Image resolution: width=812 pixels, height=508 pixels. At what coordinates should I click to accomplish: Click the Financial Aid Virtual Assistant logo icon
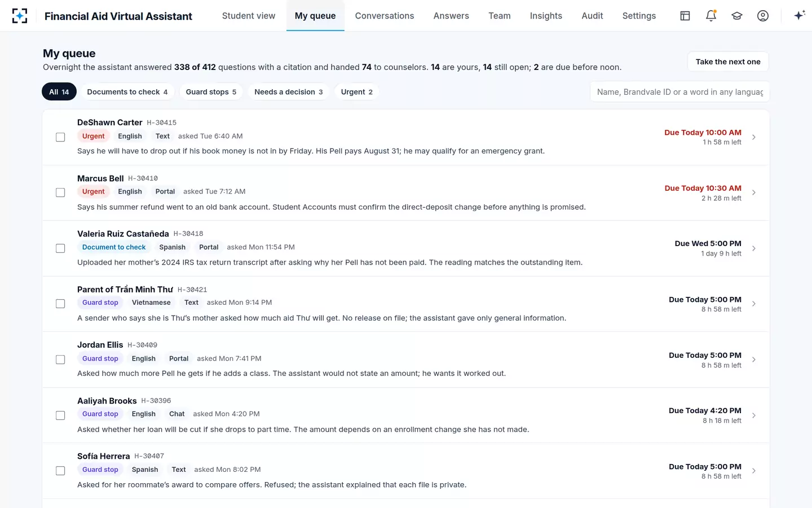20,16
